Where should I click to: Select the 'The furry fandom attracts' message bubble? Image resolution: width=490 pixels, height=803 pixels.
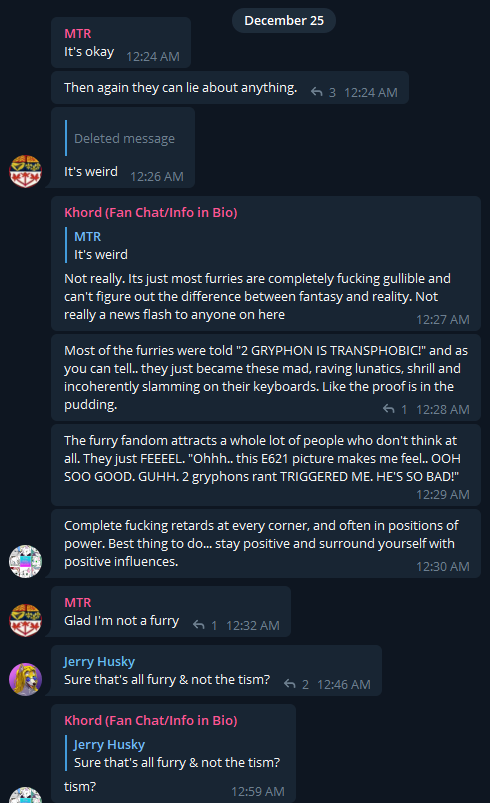(266, 465)
